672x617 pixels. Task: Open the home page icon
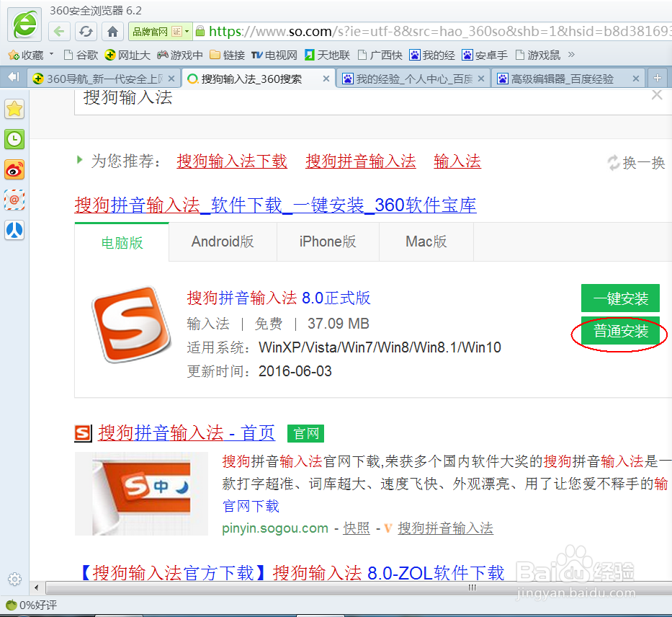pos(112,31)
